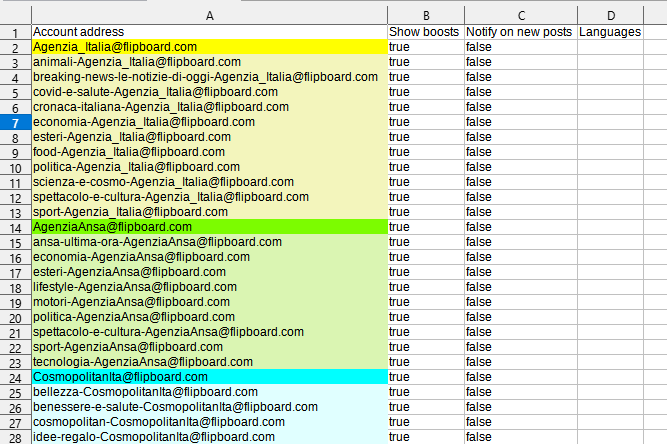
Task: Select row 14 header
Action: pos(15,227)
